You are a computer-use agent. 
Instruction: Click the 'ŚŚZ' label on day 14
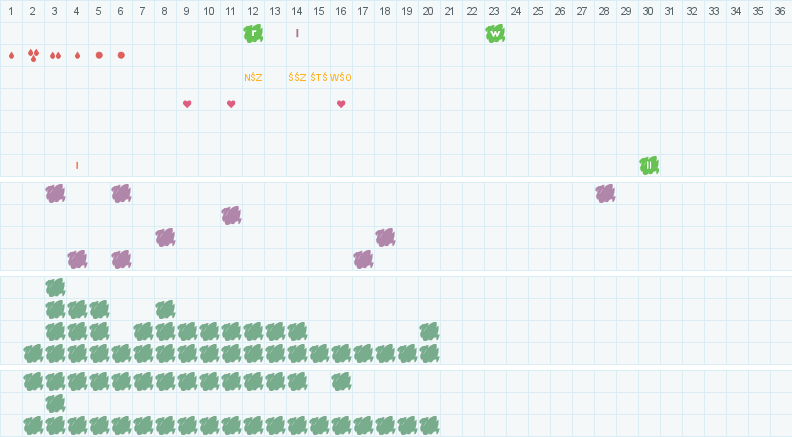[297, 77]
